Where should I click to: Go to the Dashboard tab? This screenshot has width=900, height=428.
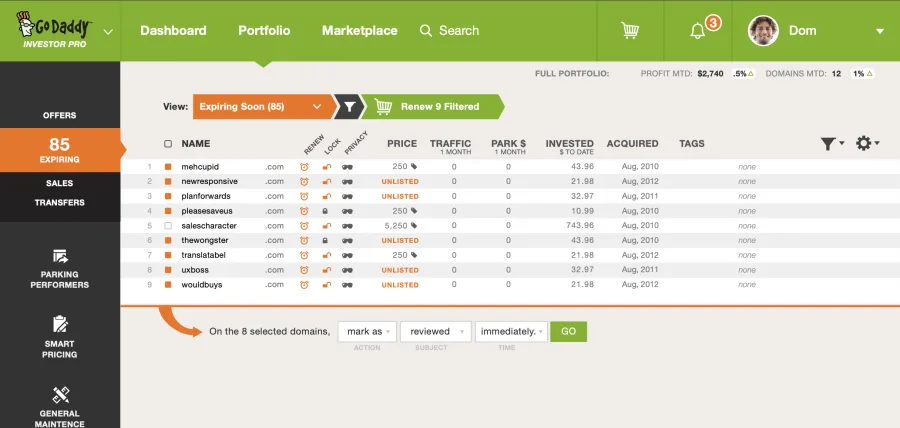(173, 30)
